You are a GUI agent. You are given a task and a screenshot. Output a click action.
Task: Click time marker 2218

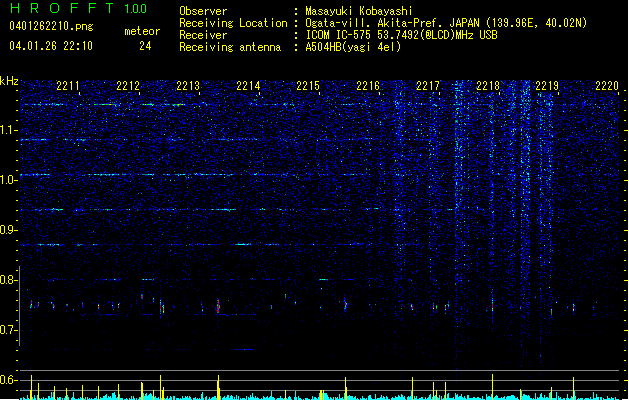(x=488, y=86)
